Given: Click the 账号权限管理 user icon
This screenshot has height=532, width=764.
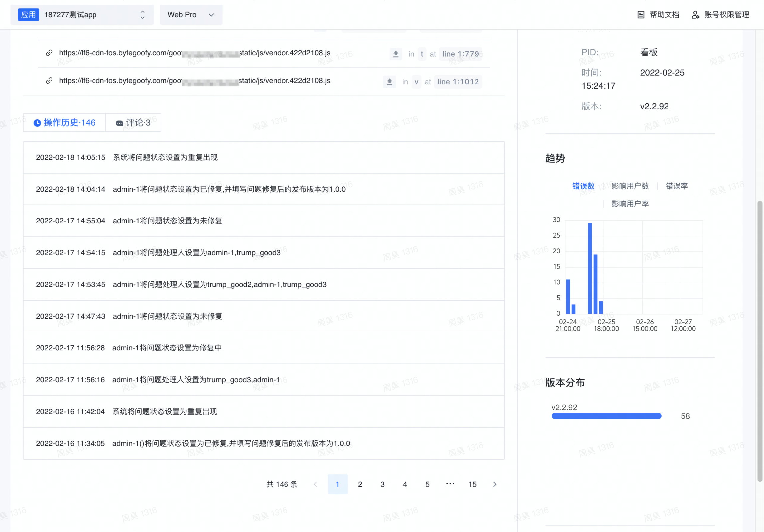Looking at the screenshot, I should pos(695,15).
